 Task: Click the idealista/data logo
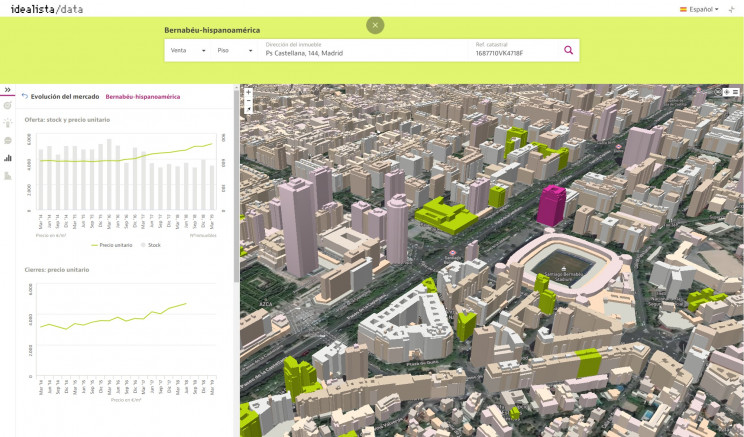coord(46,9)
